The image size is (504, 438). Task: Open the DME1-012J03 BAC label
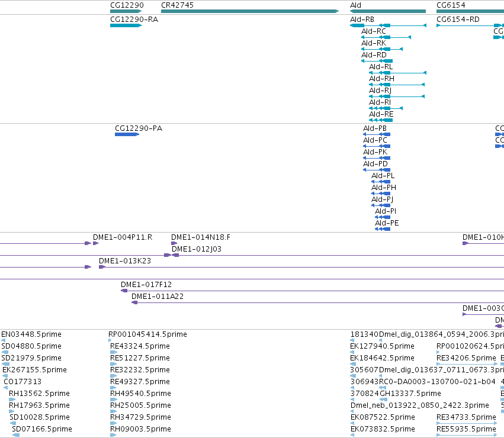(197, 249)
